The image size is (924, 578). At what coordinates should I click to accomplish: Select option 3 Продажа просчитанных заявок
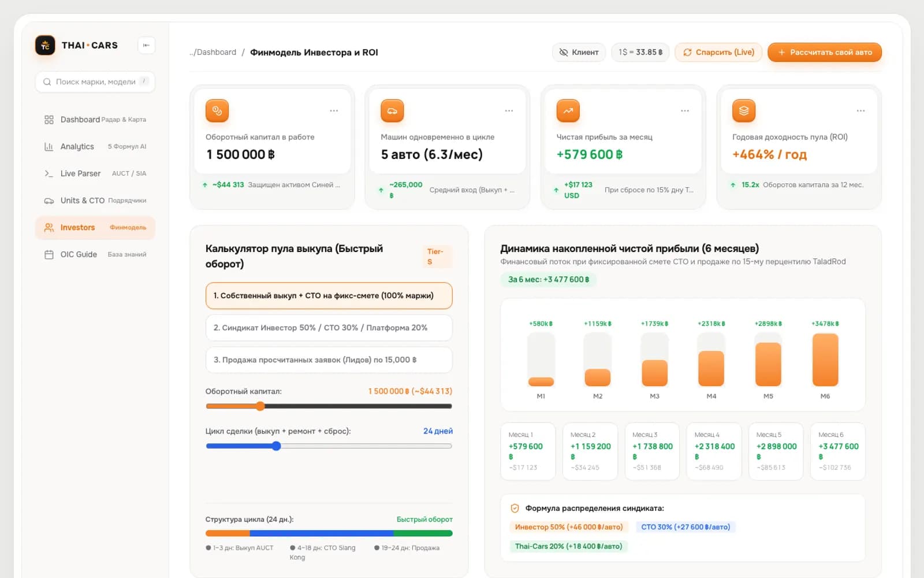(x=329, y=360)
